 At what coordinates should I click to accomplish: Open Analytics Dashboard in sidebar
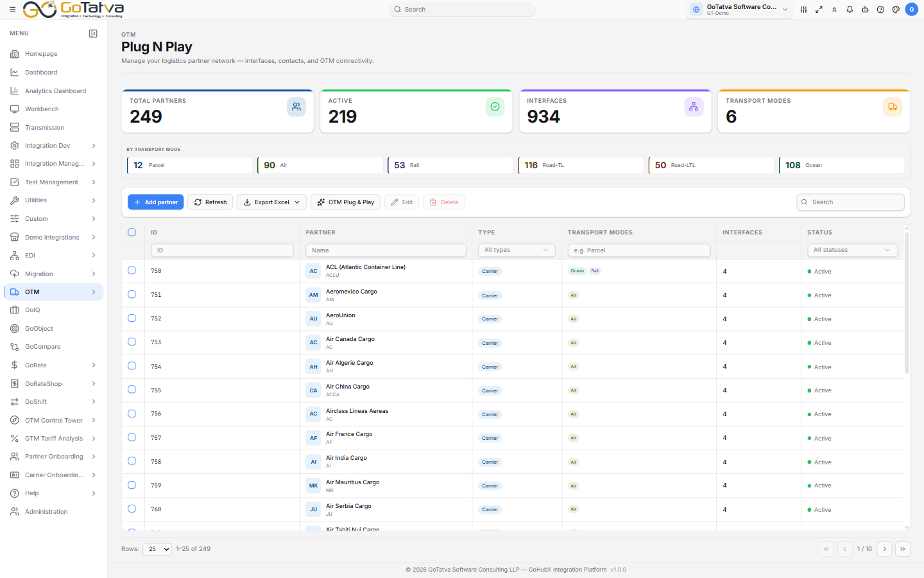click(x=54, y=91)
